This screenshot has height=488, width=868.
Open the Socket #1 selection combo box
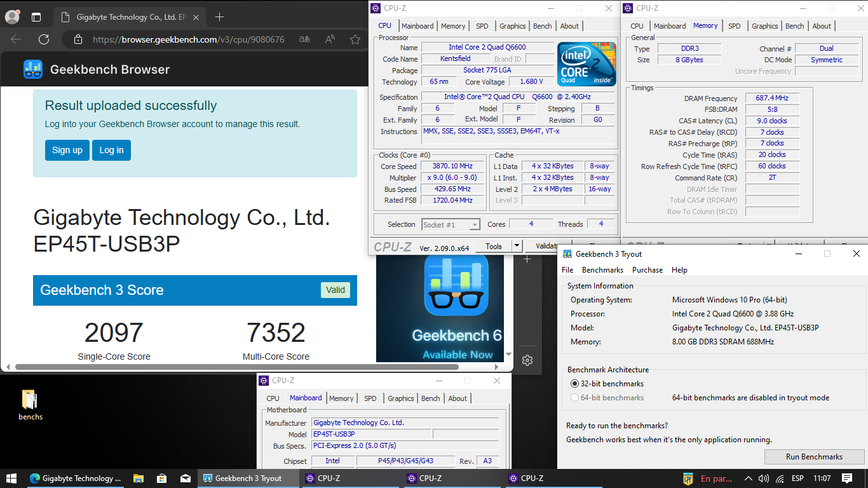tap(451, 224)
